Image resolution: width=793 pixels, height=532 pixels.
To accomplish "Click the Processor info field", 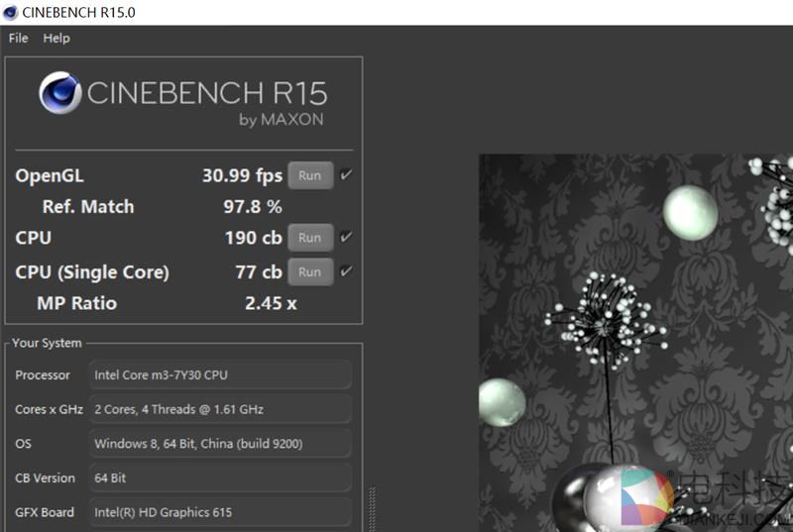I will pos(220,375).
